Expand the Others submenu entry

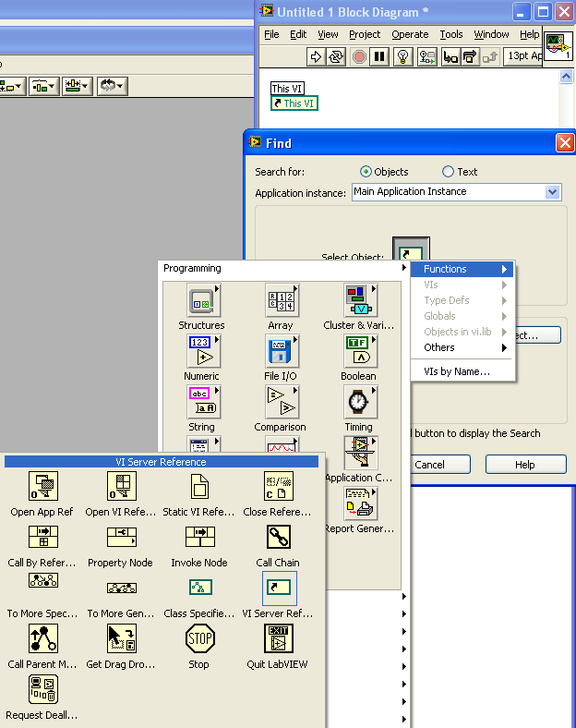[x=462, y=347]
